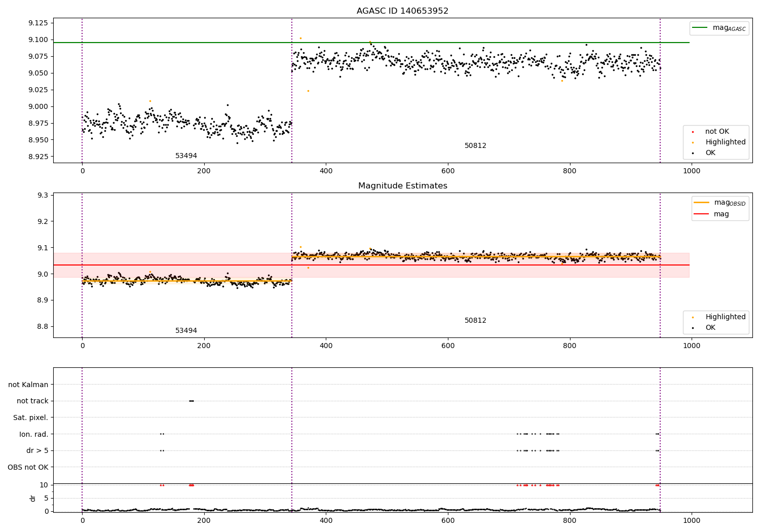The image size is (760, 532).
Task: Click y-axis tick 8.9 on middle plot
Action: point(43,300)
